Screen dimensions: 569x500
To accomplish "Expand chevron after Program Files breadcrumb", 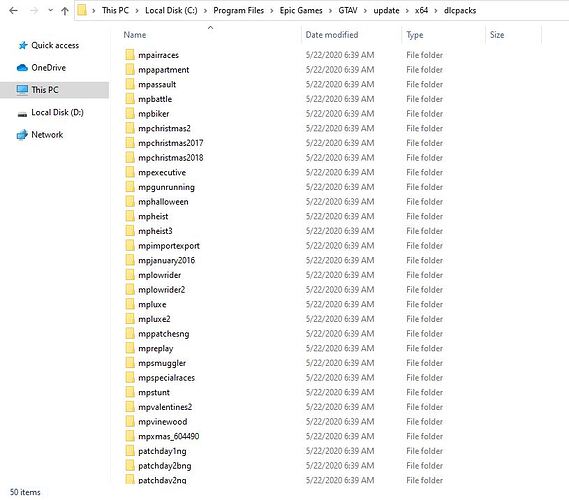I will pos(271,11).
